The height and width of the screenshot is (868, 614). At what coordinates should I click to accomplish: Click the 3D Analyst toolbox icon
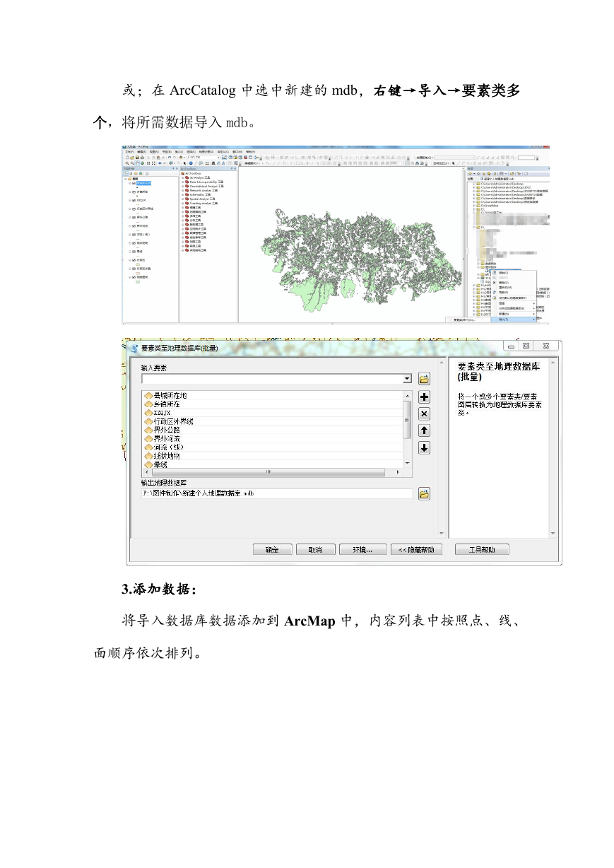click(x=187, y=177)
